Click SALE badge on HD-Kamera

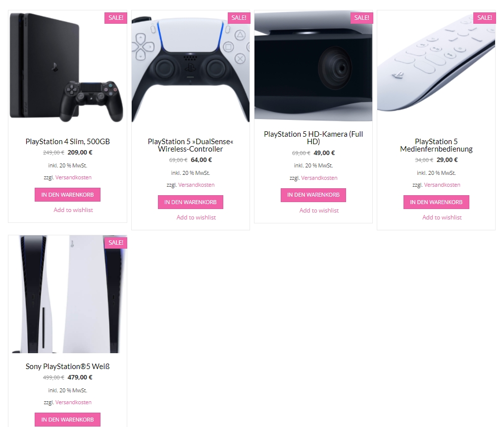361,18
